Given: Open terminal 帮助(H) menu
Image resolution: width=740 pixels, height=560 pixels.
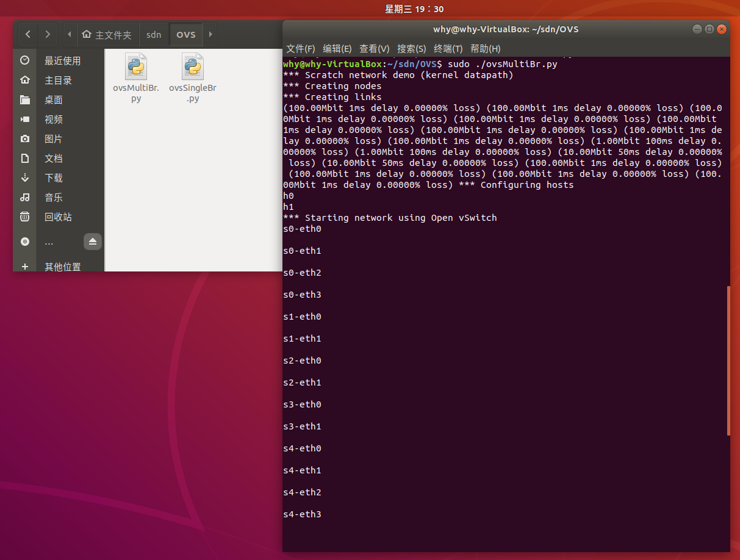Looking at the screenshot, I should [486, 49].
